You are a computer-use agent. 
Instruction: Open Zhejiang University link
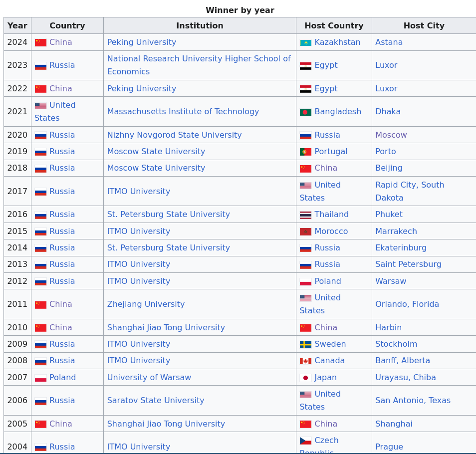click(x=146, y=304)
